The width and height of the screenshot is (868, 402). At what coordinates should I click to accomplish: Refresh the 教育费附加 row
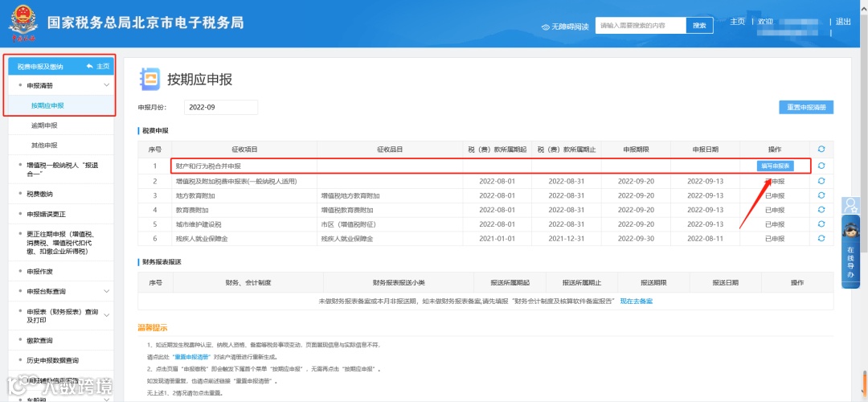(821, 210)
